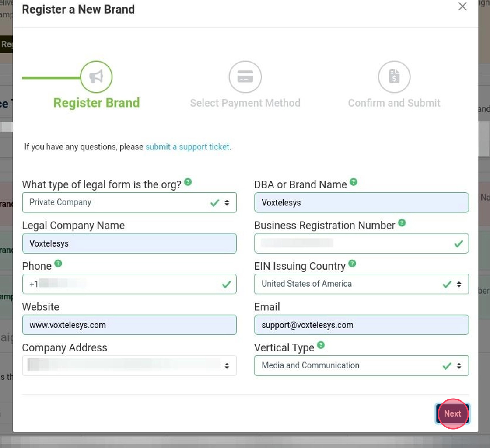Expand the EIN Issuing Country dropdown
The width and height of the screenshot is (490, 448).
pos(361,284)
